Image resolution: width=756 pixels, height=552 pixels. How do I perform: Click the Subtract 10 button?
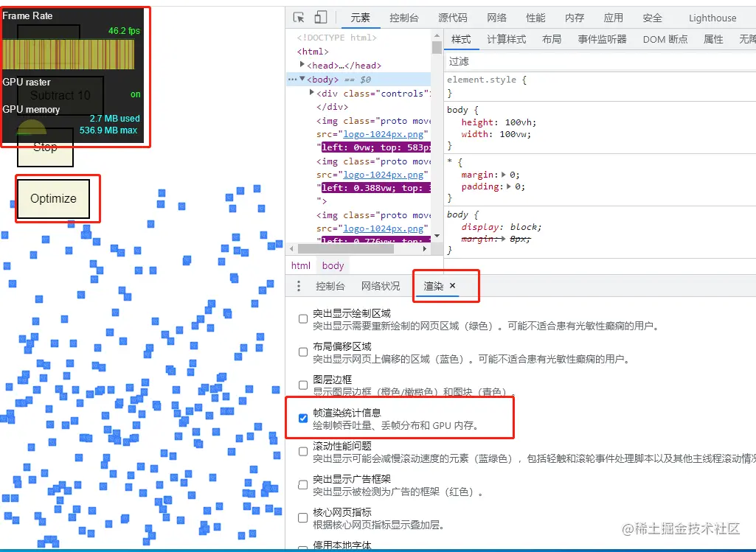tap(60, 95)
